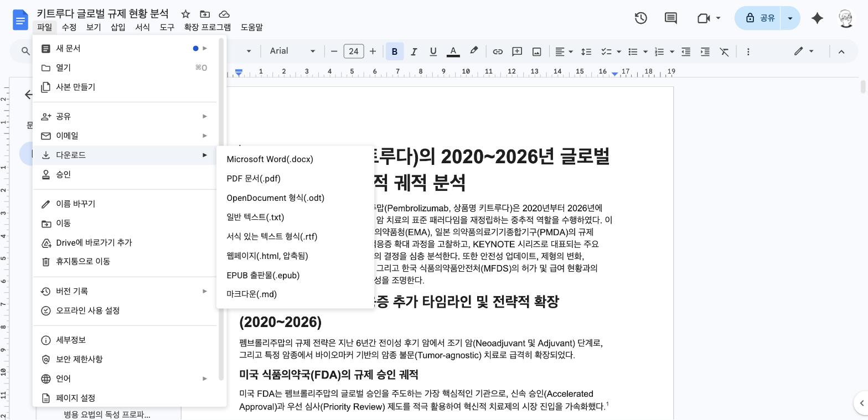The image size is (868, 420).
Task: Click the move-to-folder icon beside title
Action: coord(205,14)
